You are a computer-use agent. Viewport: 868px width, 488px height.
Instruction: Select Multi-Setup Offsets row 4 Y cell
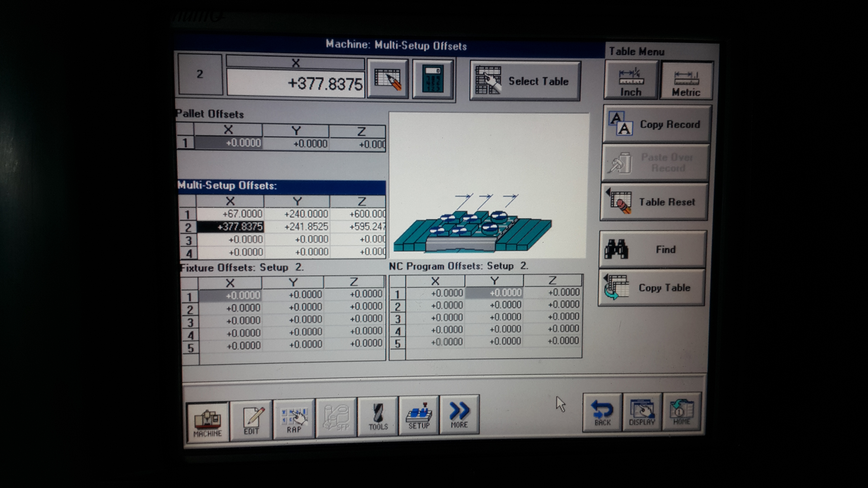point(297,252)
